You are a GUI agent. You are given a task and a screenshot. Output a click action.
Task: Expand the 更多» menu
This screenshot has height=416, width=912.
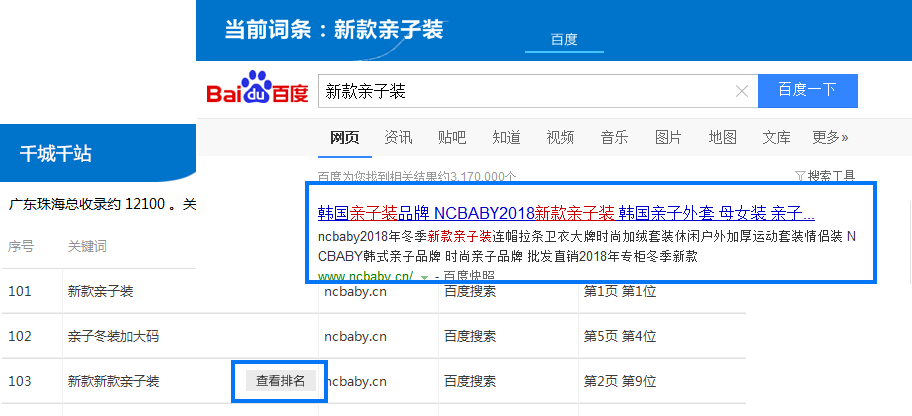(830, 138)
